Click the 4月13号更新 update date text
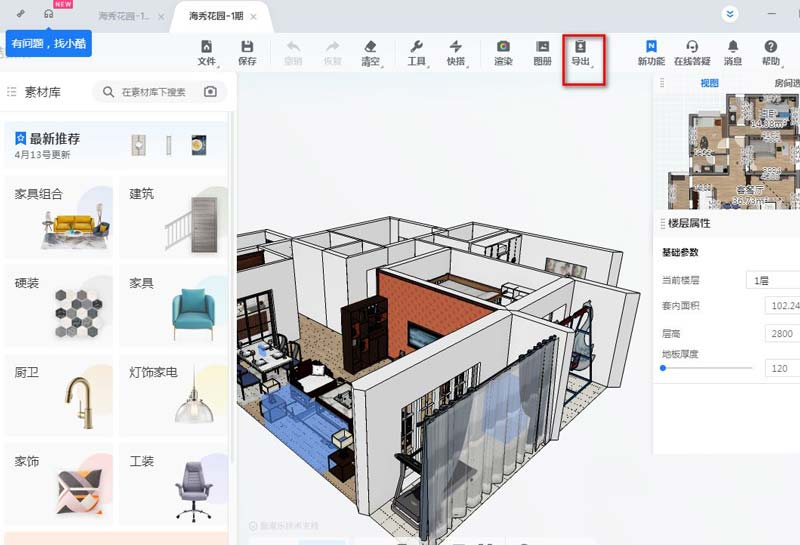Viewport: 800px width, 545px height. [42, 155]
